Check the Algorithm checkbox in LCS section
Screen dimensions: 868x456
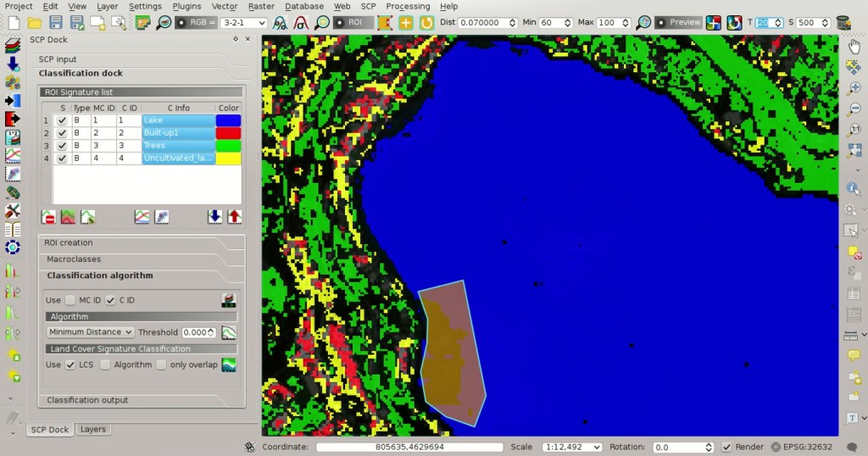point(105,364)
